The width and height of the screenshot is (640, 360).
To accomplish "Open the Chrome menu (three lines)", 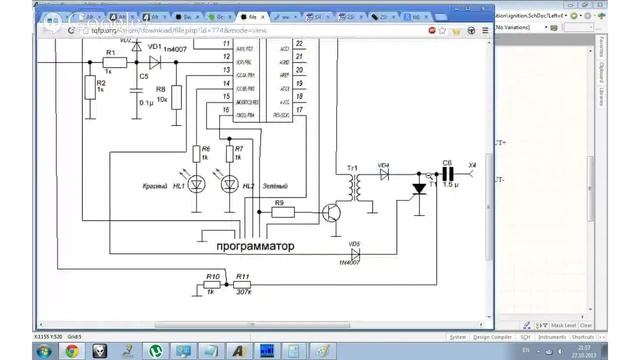I will pyautogui.click(x=485, y=30).
